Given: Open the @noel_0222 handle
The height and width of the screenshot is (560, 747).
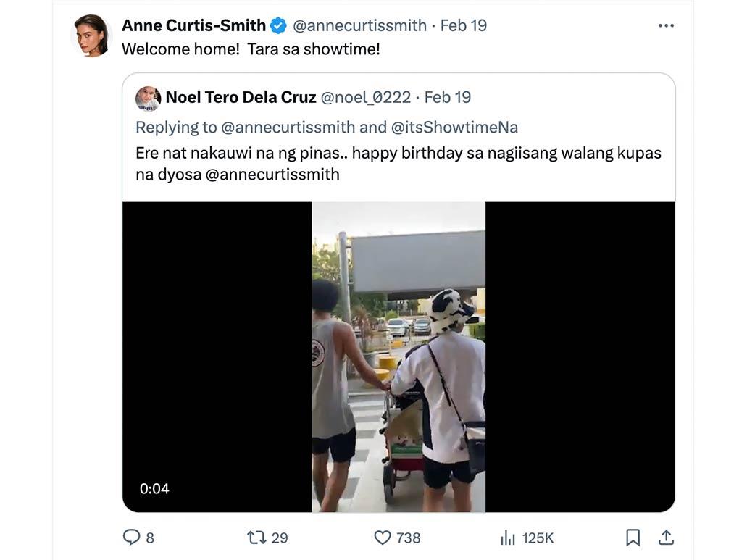Looking at the screenshot, I should (x=365, y=98).
